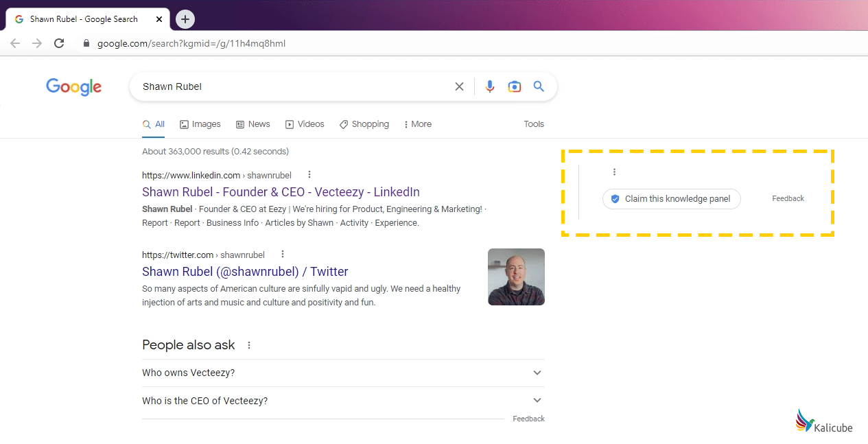Open People also ask options menu
This screenshot has width=868, height=444.
249,345
